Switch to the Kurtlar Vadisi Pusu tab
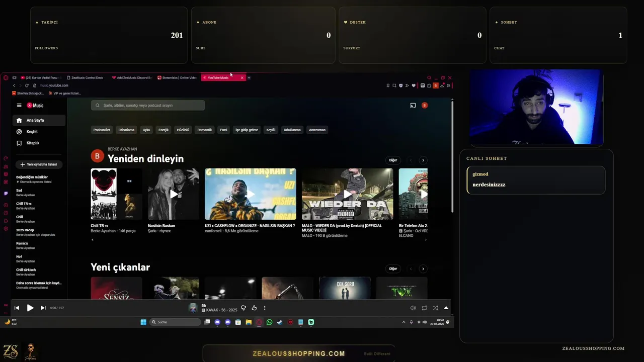 click(42, 77)
